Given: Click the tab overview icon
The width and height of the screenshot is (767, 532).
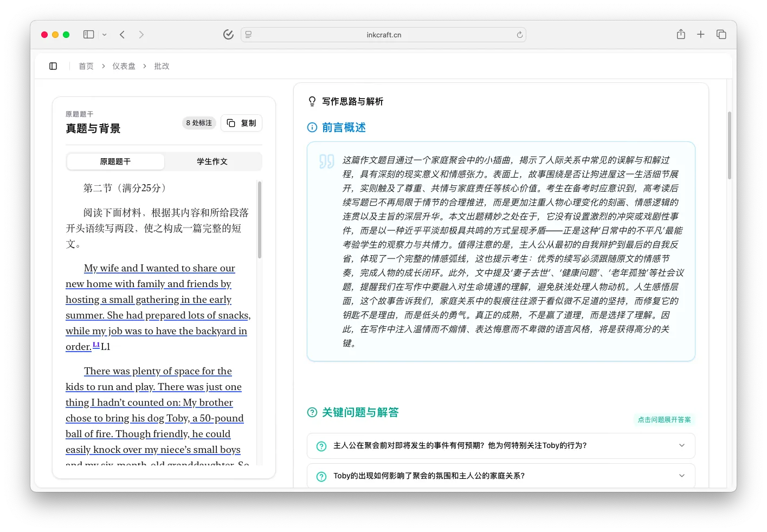Looking at the screenshot, I should coord(721,34).
